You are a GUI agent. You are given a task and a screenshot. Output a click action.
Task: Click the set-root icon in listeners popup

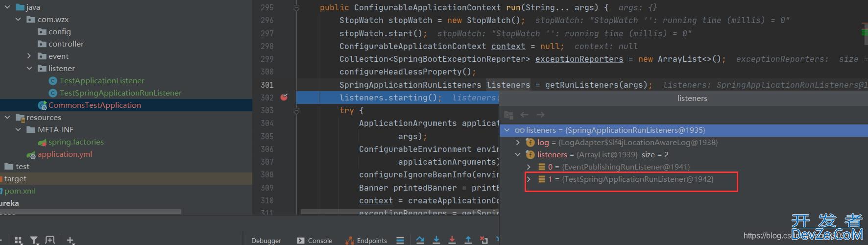(508, 115)
